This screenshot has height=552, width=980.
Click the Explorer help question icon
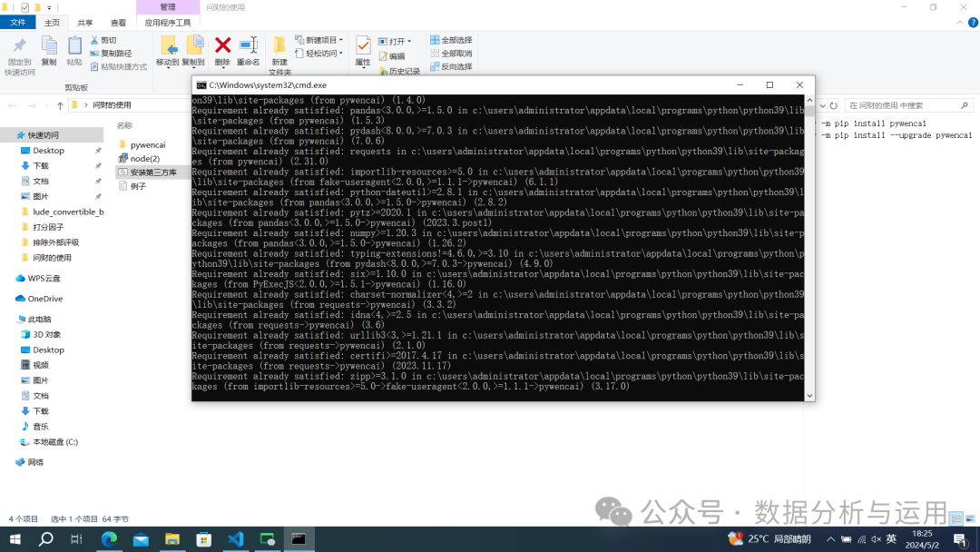click(x=973, y=23)
